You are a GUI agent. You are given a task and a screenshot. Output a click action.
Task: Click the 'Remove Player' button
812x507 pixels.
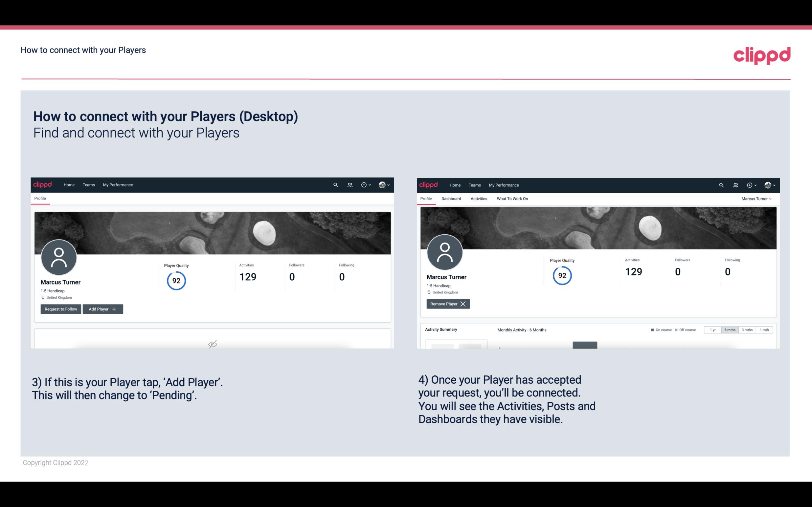click(447, 304)
